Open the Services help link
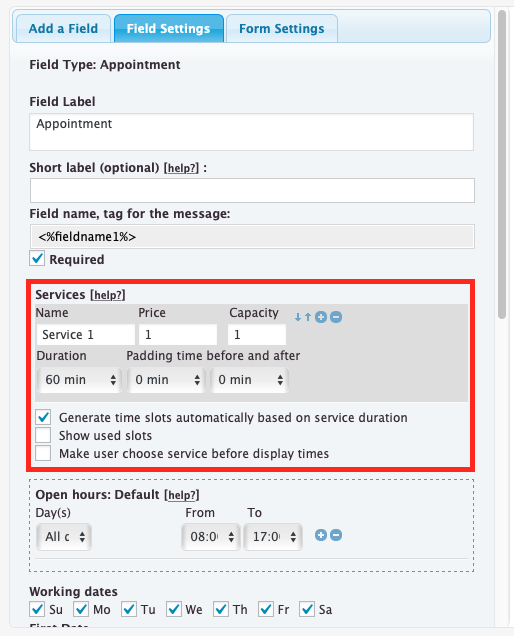Screen dimensions: 514x636 [x=108, y=295]
